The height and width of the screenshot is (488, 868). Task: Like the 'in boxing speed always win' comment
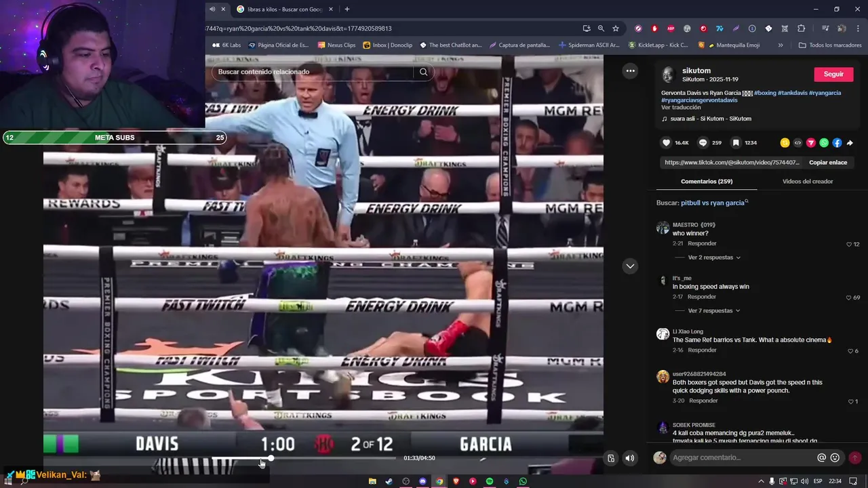coord(849,298)
